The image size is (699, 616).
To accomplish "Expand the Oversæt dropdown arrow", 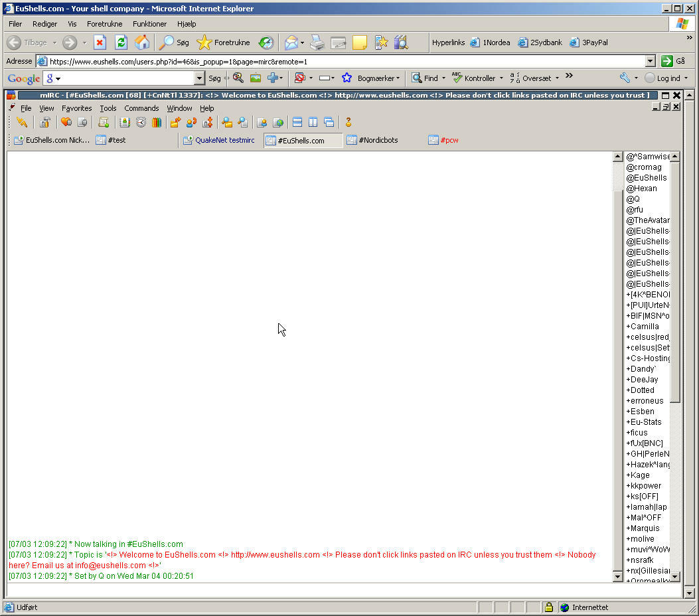I will (557, 78).
